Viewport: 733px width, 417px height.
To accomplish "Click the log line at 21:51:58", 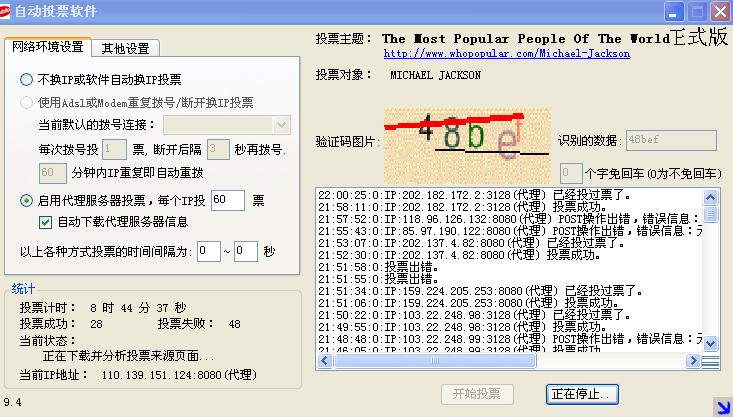I will [378, 267].
